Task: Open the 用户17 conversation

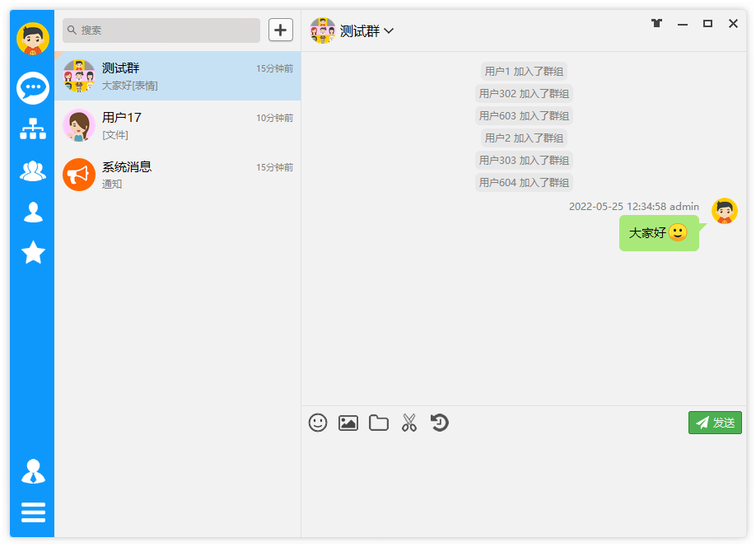Action: (x=178, y=125)
